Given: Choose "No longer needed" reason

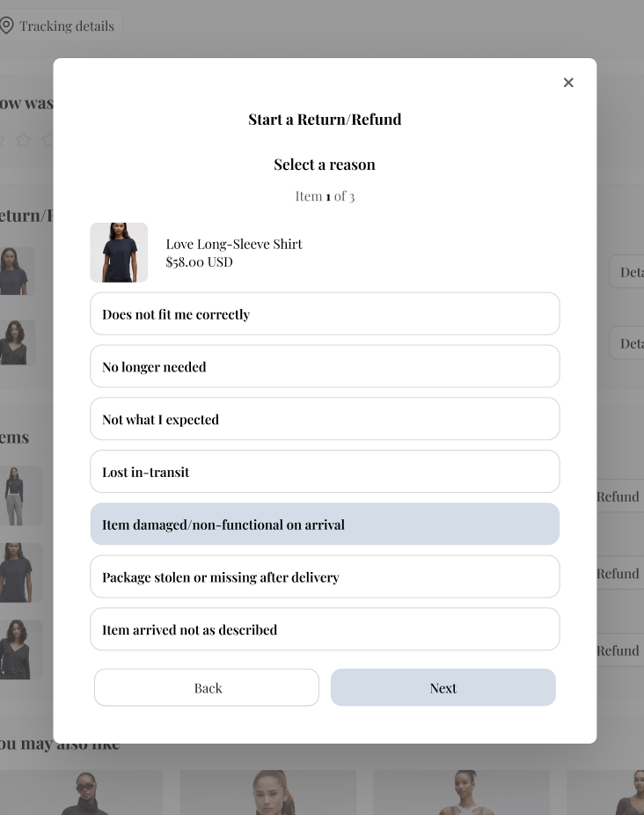Looking at the screenshot, I should pos(325,367).
